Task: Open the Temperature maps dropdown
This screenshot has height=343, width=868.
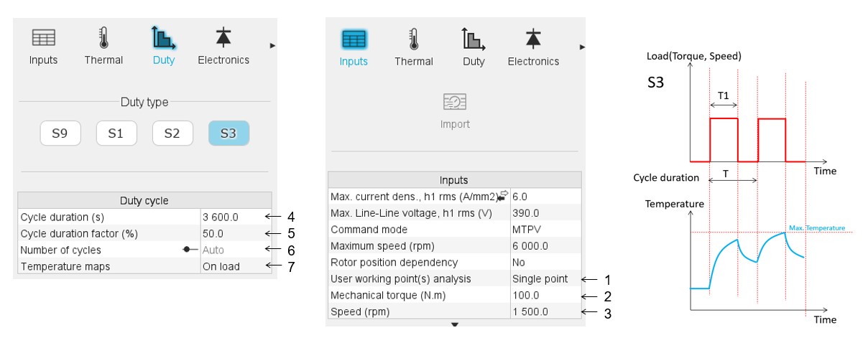Action: 236,266
